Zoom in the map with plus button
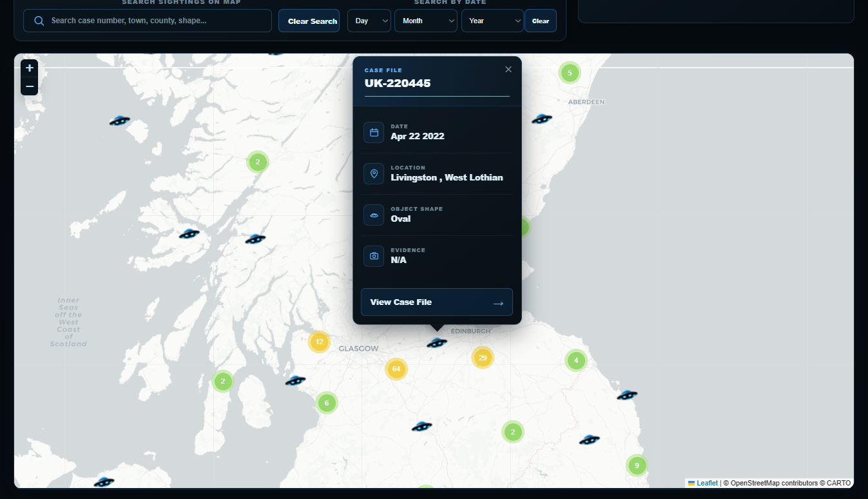Screen dimensions: 868x499 coord(30,68)
